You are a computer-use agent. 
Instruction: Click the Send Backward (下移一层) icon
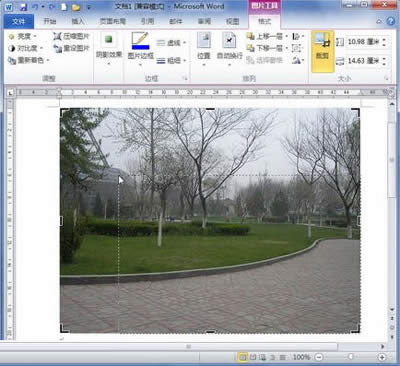pyautogui.click(x=250, y=48)
